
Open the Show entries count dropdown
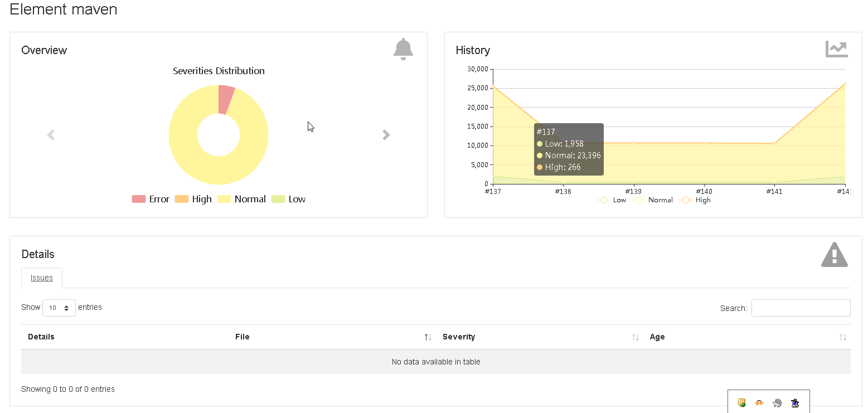[x=59, y=308]
